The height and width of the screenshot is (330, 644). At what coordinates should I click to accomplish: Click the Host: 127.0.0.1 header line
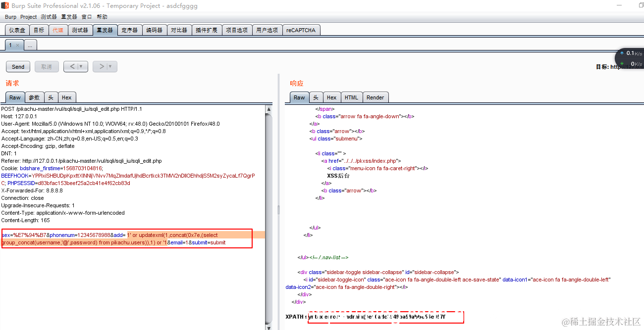(x=19, y=116)
